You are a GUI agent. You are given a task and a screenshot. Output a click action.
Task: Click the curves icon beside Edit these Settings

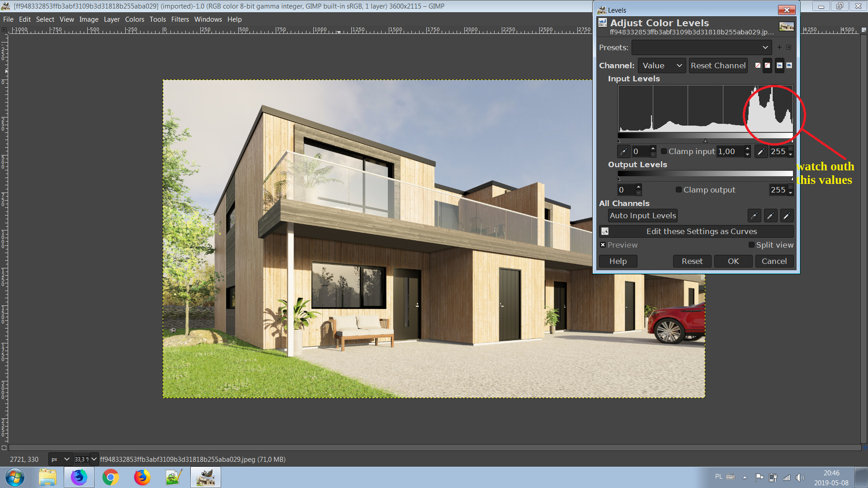click(x=605, y=231)
